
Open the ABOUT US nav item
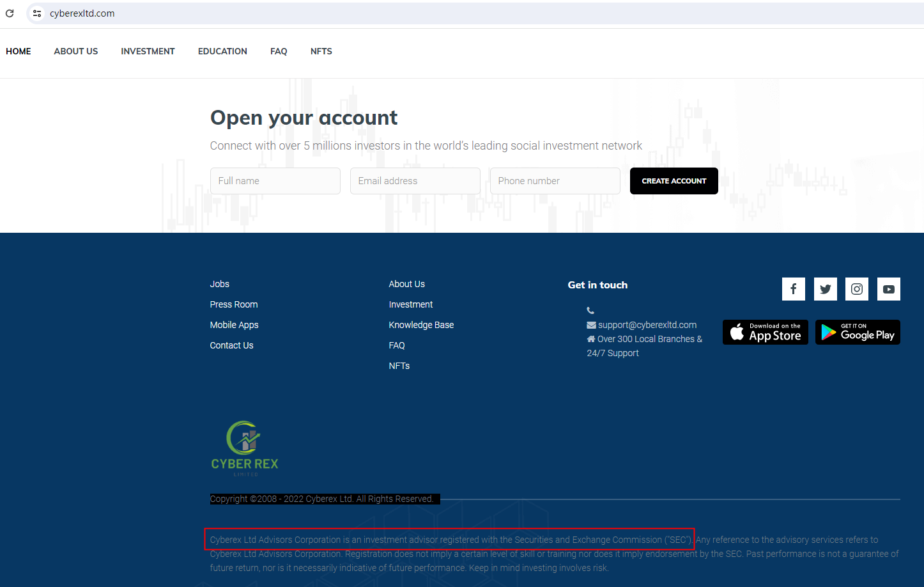click(x=76, y=51)
